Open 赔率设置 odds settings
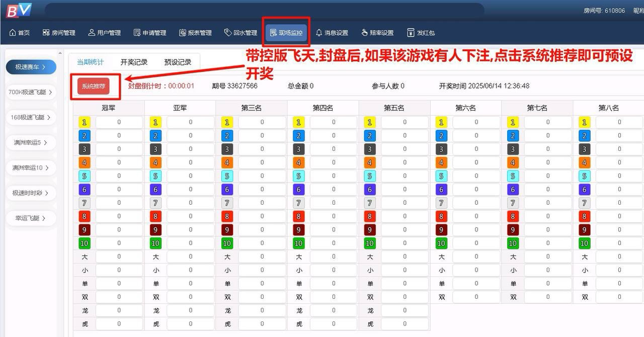Viewport: 644px width, 337px height. 377,33
